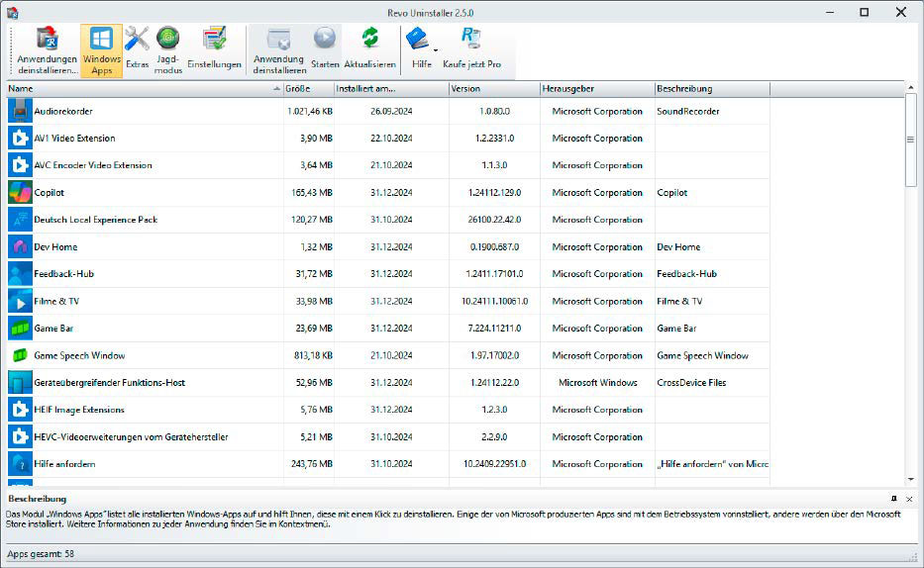The width and height of the screenshot is (924, 568).
Task: Sort by Installiert am column header
Action: tap(391, 89)
